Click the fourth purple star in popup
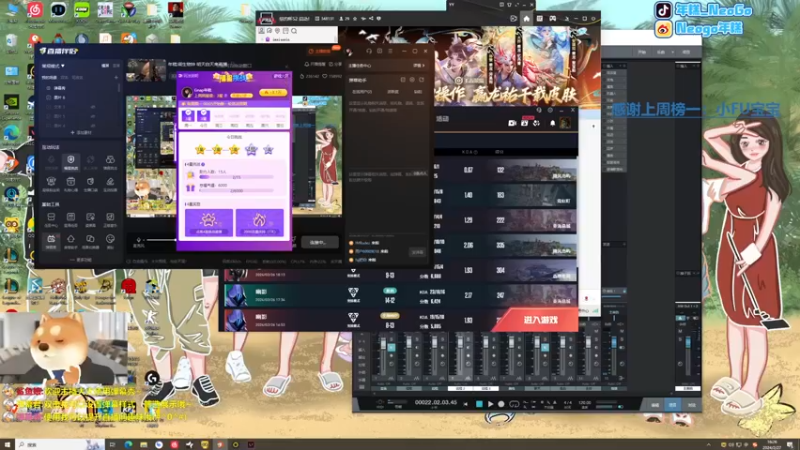 click(251, 149)
